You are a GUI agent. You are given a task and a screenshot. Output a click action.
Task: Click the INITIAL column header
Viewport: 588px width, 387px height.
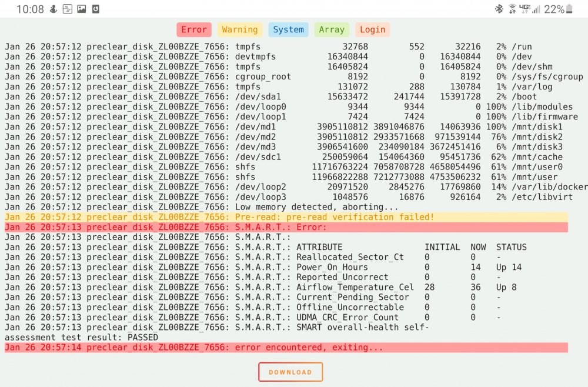(442, 247)
